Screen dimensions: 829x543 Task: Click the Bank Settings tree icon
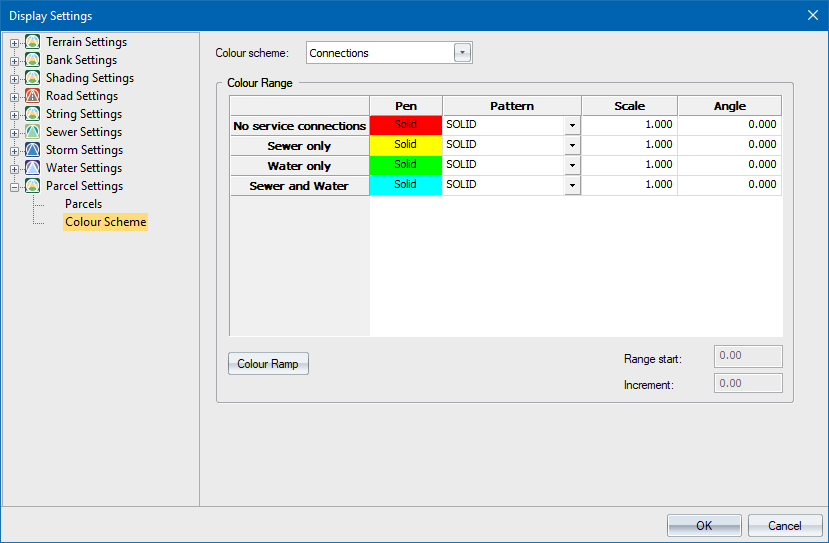pos(33,60)
